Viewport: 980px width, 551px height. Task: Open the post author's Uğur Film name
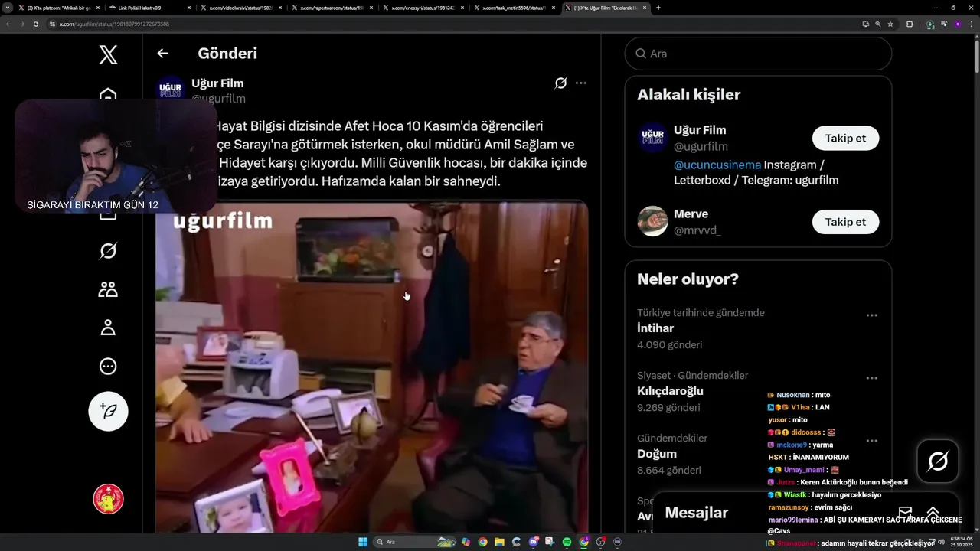coord(217,83)
